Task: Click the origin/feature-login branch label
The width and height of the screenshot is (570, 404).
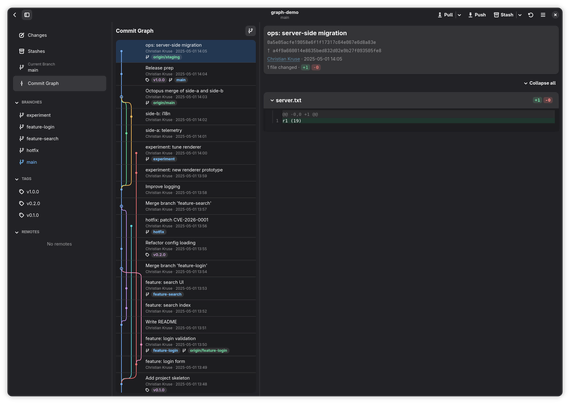Action: click(x=208, y=351)
